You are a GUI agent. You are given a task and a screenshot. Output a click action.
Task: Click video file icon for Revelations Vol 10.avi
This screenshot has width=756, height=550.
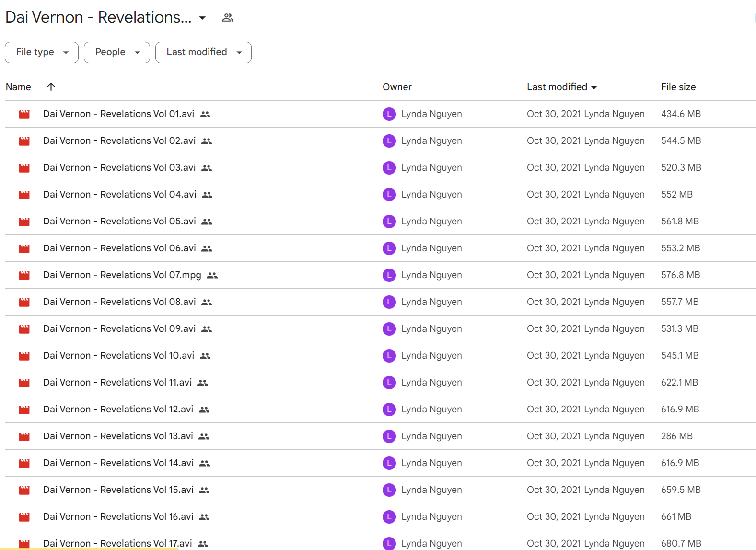24,356
